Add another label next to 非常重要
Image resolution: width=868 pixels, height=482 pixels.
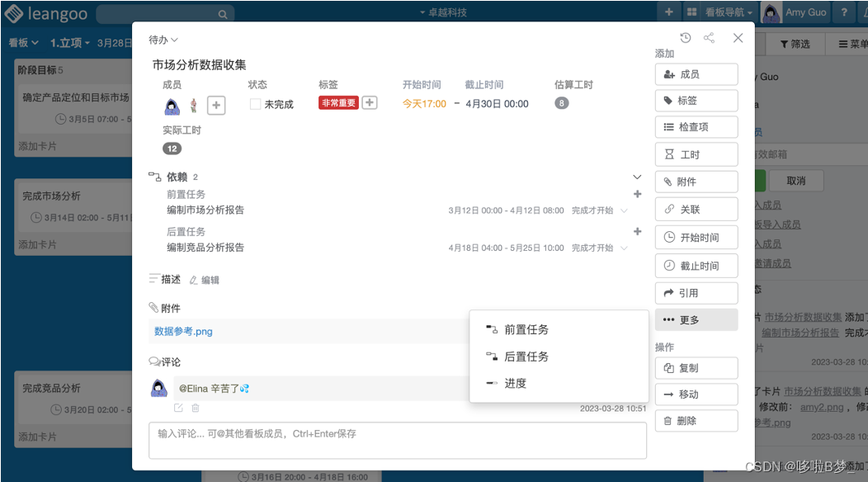370,102
